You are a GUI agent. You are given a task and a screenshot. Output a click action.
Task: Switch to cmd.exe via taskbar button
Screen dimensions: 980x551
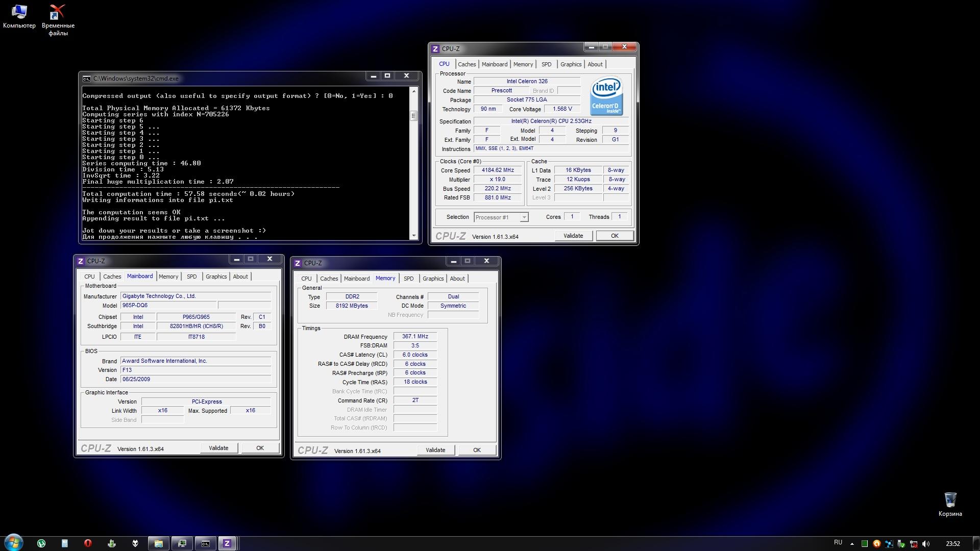205,543
